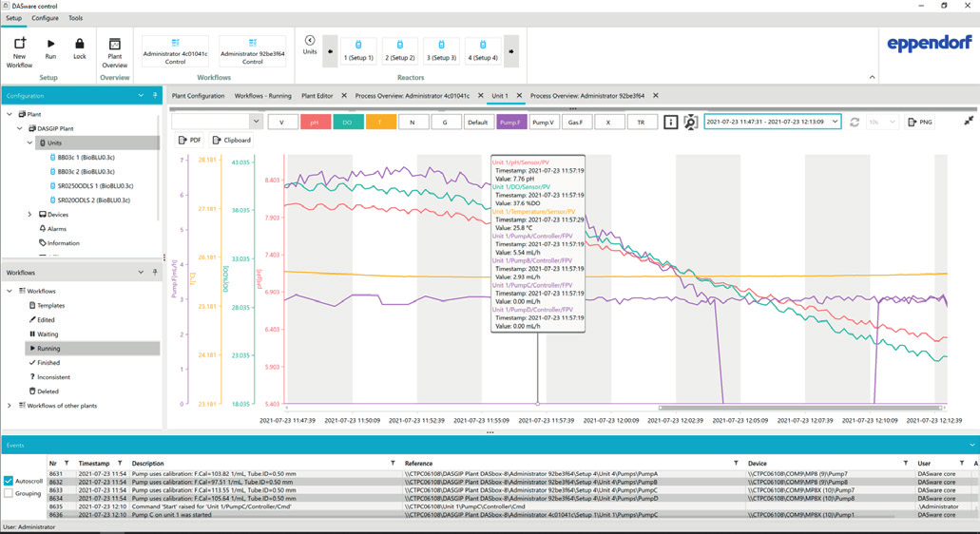Viewport: 980px width, 534px height.
Task: Export the chart as PNG
Action: 920,122
